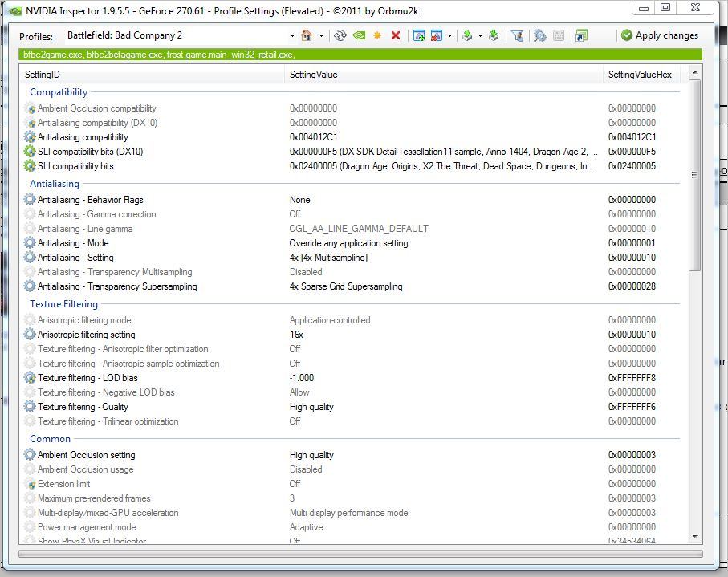Select the Antialiasing - Line gamma row

coord(351,229)
